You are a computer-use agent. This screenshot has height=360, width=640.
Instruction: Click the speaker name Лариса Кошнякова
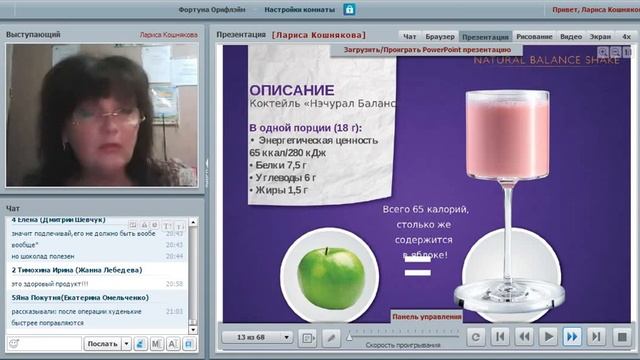coord(169,35)
